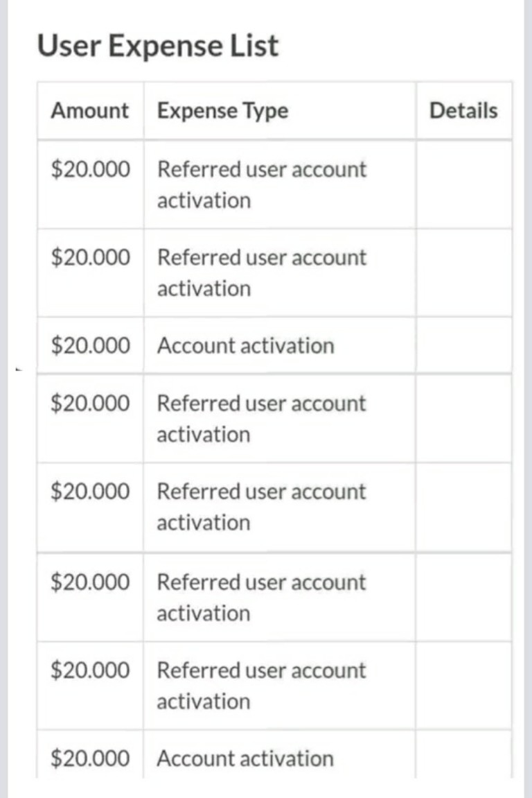Select the second row's $20.000 amount
532x798 pixels.
click(90, 258)
